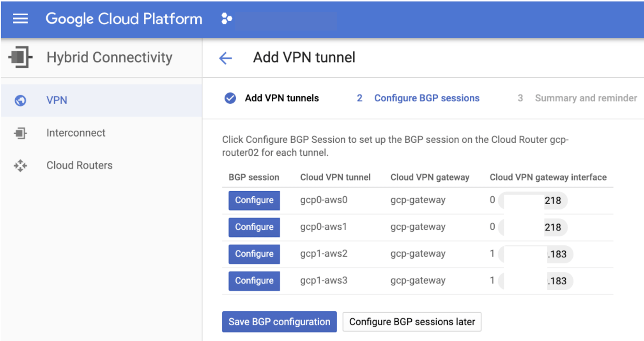Click gcp-gateway in gcp0-aws1 row
The image size is (644, 341).
click(x=418, y=227)
